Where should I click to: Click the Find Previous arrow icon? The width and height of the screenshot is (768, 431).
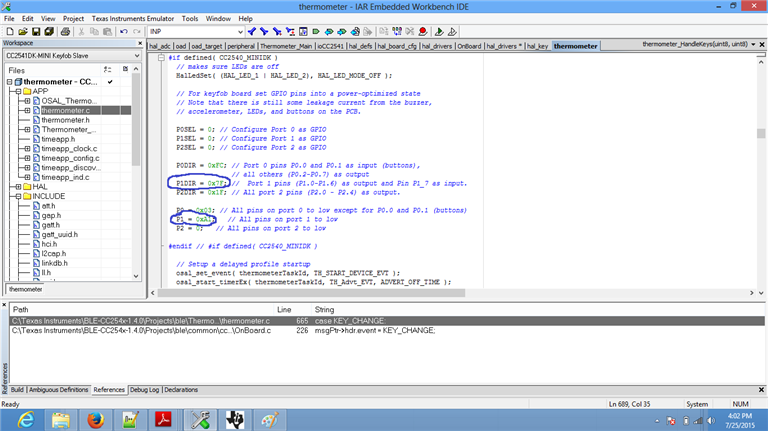251,31
